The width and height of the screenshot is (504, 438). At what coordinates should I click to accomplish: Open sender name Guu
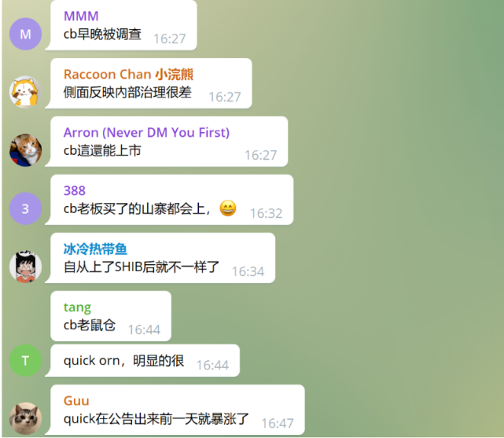point(76,401)
